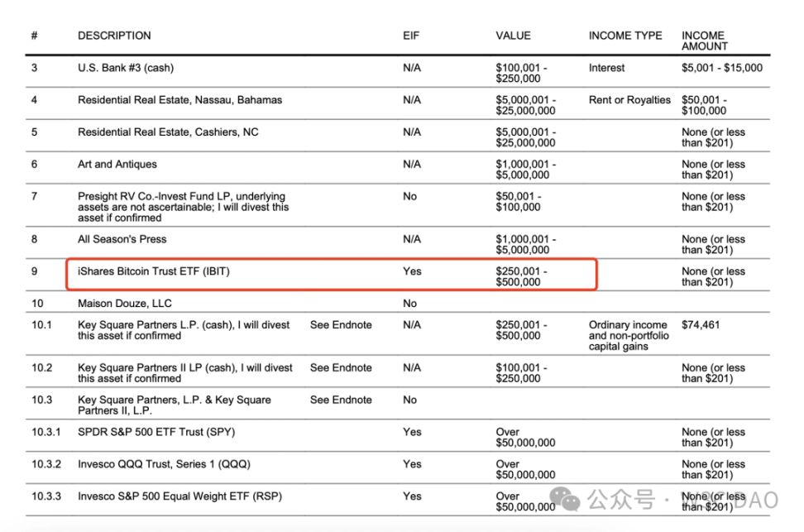Click the $74,461 income amount
The height and width of the screenshot is (532, 804).
point(701,325)
